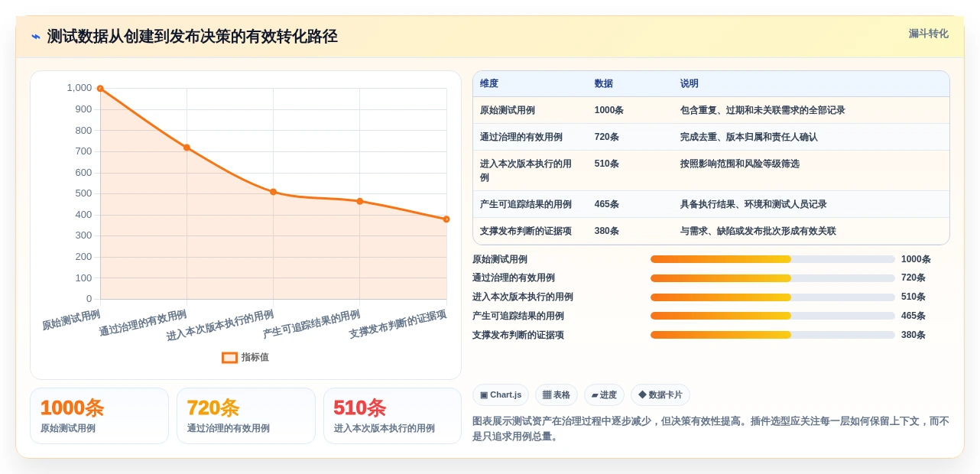980x474 pixels.
Task: Click the chart data point at 1000
Action: pyautogui.click(x=100, y=89)
